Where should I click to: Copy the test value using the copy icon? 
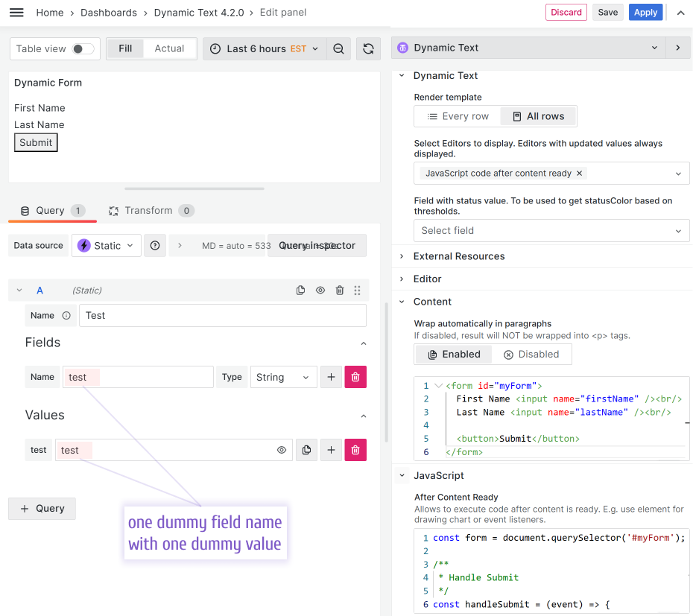tap(306, 450)
